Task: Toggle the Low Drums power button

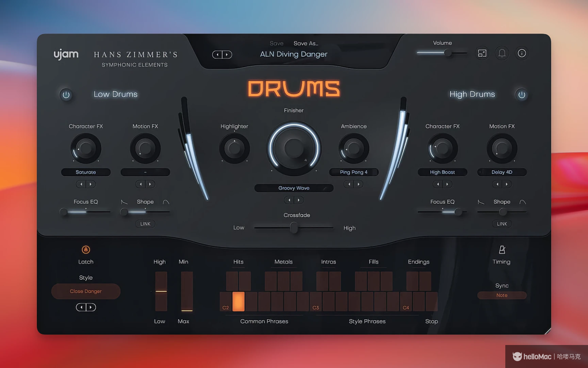Action: (66, 95)
